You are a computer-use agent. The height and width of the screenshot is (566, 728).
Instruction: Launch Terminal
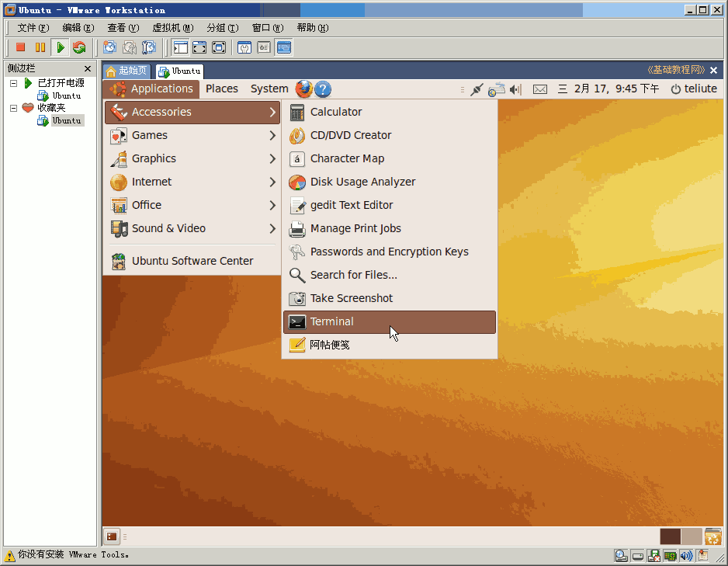(390, 321)
